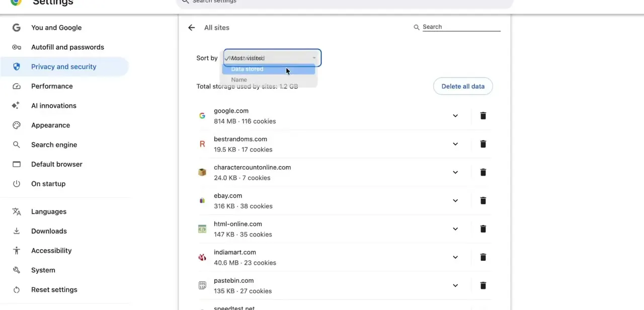This screenshot has width=644, height=310.
Task: Click the Privacy and security shield icon
Action: 17,66
